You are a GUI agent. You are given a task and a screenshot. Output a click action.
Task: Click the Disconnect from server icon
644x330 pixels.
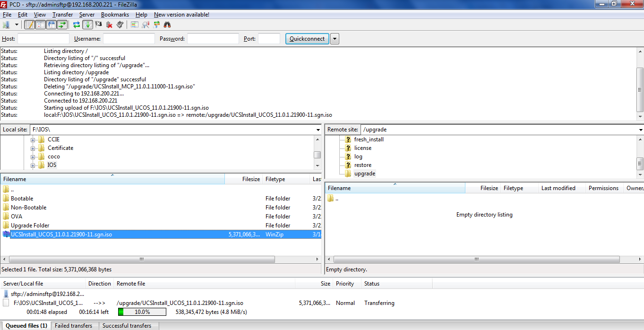[x=110, y=25]
